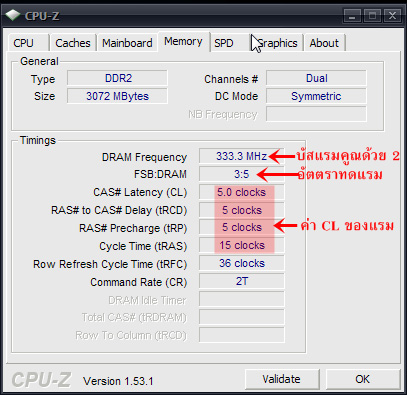407x395 pixels.
Task: Go to the SPD tab
Action: [229, 43]
